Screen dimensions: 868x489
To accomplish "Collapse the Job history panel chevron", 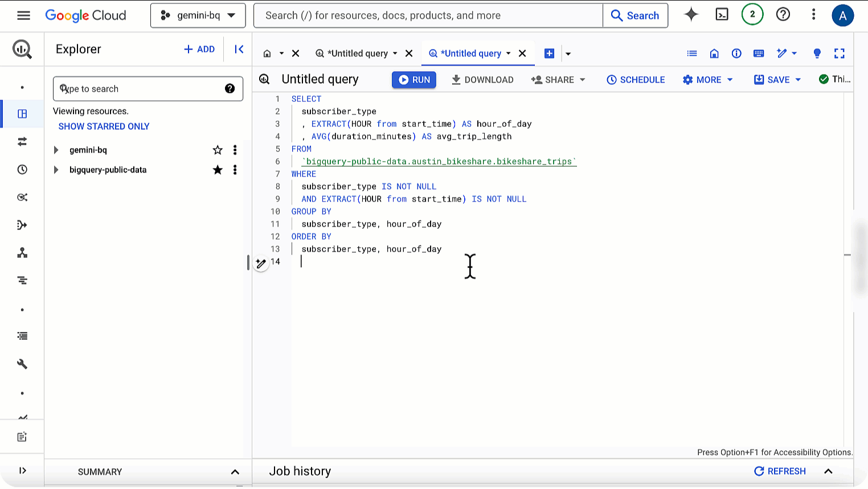I will tap(828, 471).
